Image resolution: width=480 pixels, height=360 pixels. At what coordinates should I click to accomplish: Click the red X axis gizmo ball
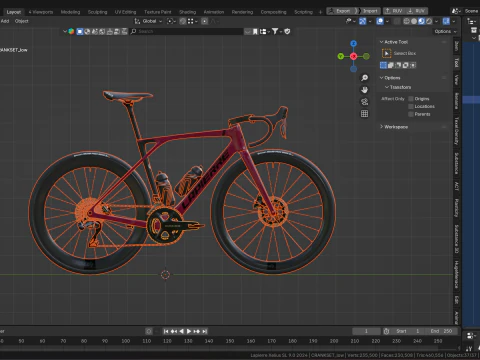tap(354, 56)
